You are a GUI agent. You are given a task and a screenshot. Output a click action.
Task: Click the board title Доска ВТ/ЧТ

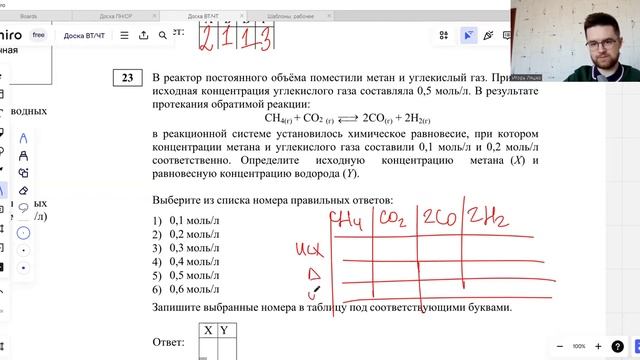coord(84,36)
